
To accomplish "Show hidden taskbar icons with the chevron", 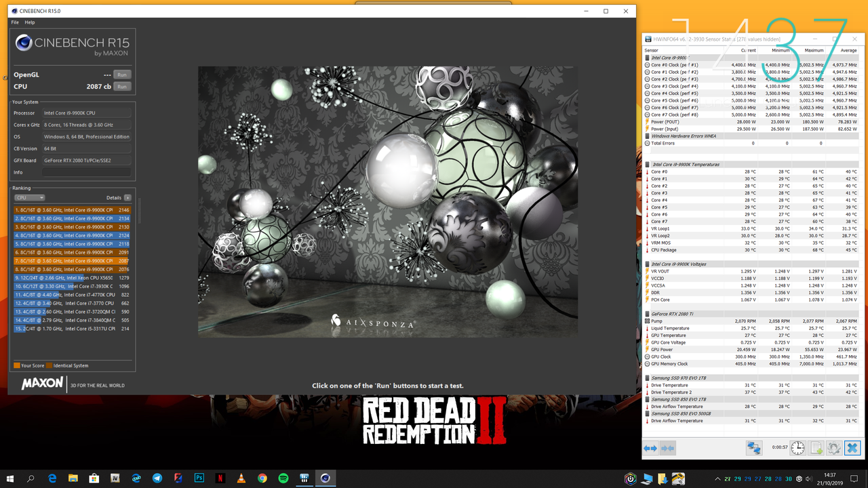I will click(717, 479).
